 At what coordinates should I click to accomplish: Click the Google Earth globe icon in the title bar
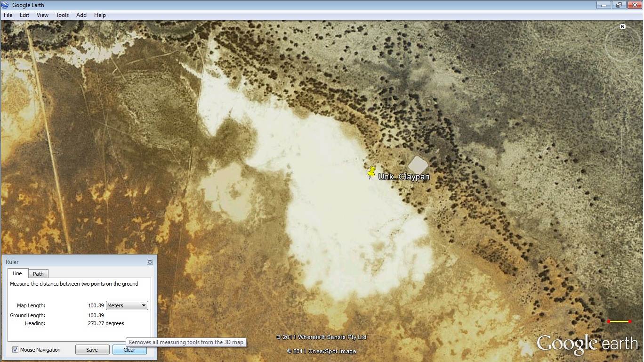click(5, 5)
